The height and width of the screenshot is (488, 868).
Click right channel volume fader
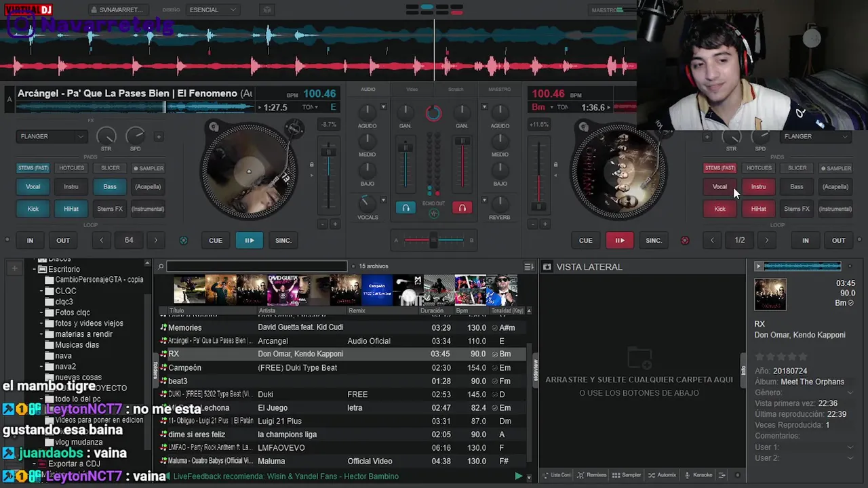pos(462,142)
